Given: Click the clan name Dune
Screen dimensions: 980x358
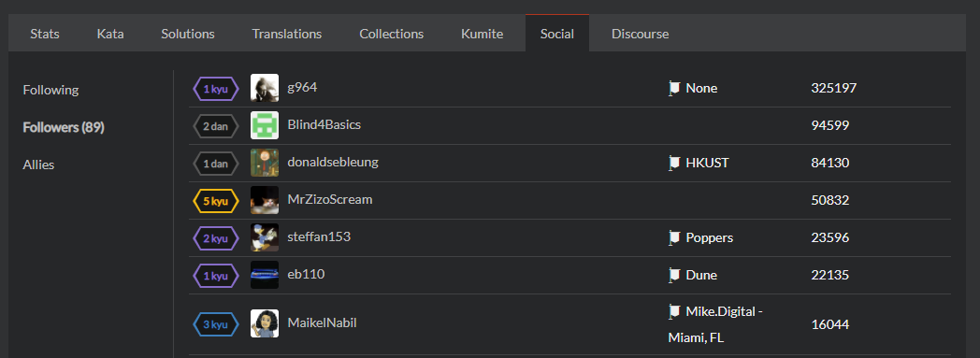Looking at the screenshot, I should coord(701,276).
